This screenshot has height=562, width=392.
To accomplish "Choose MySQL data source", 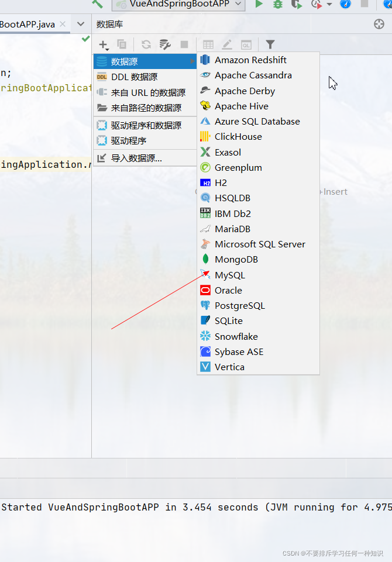I will click(258, 275).
